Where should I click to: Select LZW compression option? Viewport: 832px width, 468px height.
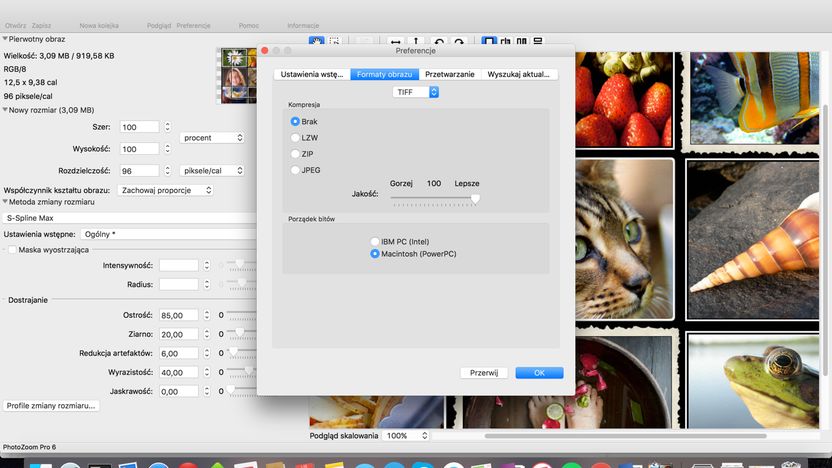(x=295, y=137)
